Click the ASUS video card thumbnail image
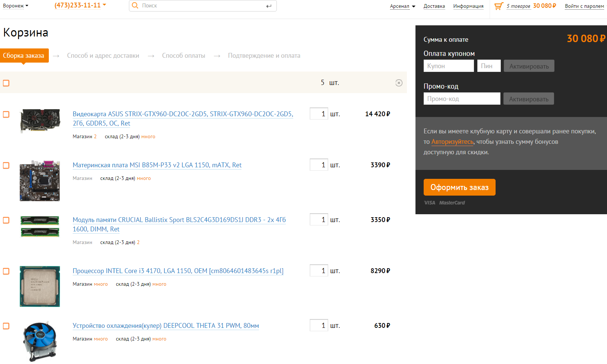607x364 pixels. [40, 121]
